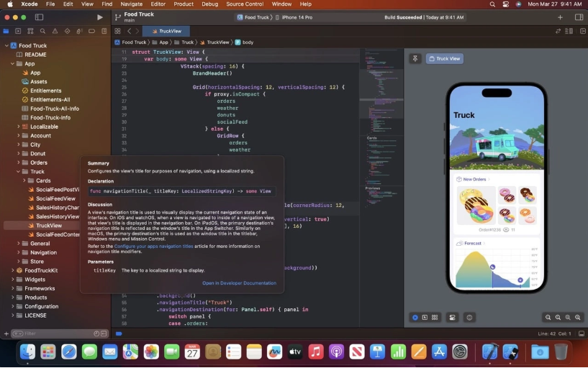
Task: Open preview on device options
Action: tap(469, 318)
